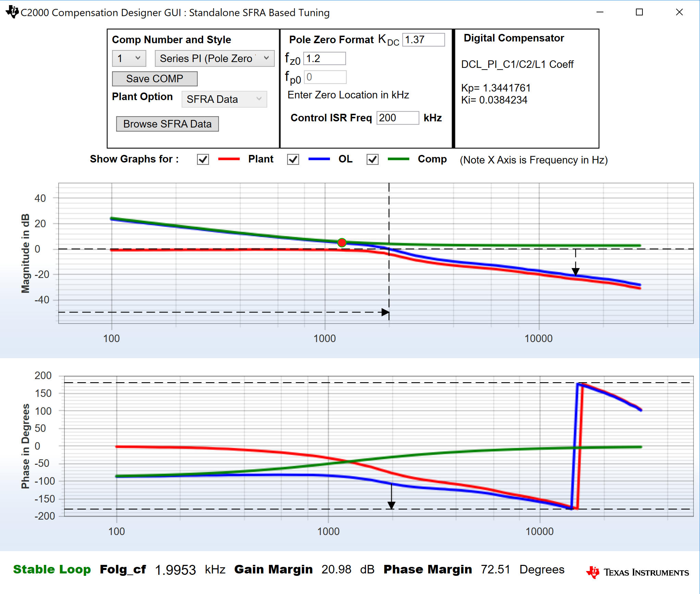Minimize the Compensation Designer window
The image size is (700, 594).
[x=600, y=12]
